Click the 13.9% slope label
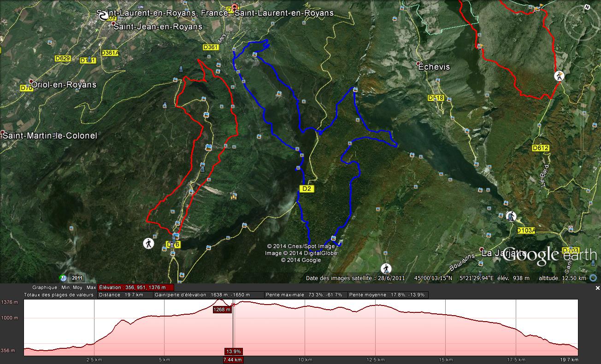Image resolution: width=601 pixels, height=364 pixels. point(234,352)
